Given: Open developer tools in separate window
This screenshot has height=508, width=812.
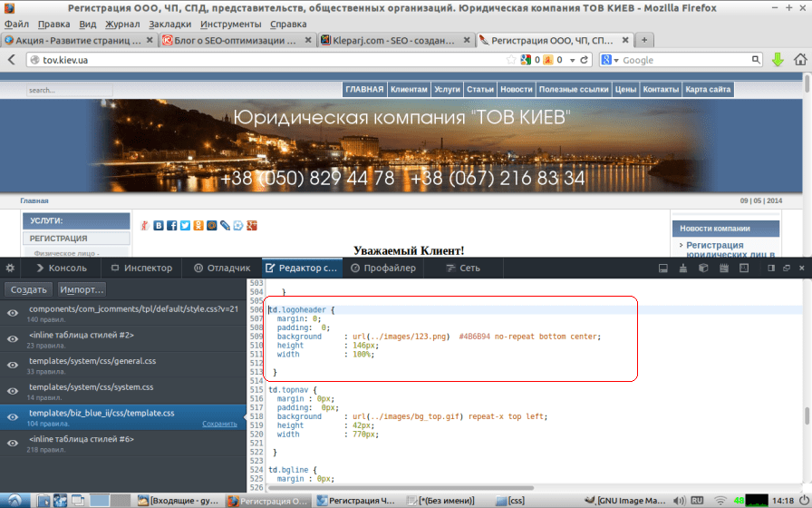Looking at the screenshot, I should (x=787, y=268).
